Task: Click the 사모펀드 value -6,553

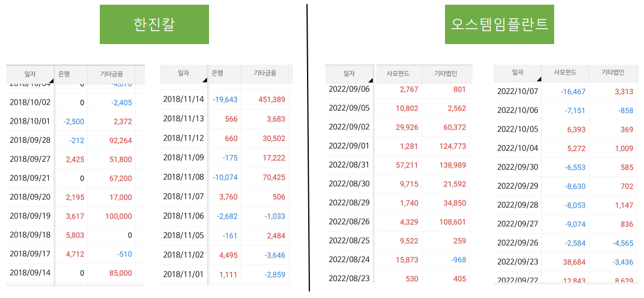Action: (x=575, y=168)
